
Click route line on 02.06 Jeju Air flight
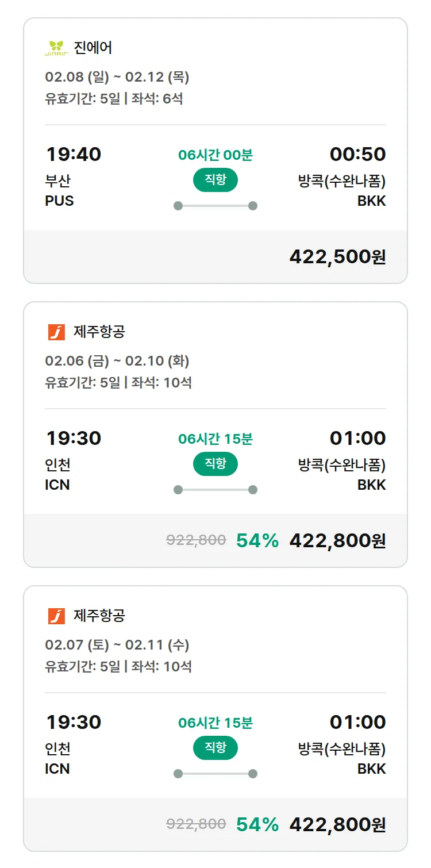click(x=215, y=490)
